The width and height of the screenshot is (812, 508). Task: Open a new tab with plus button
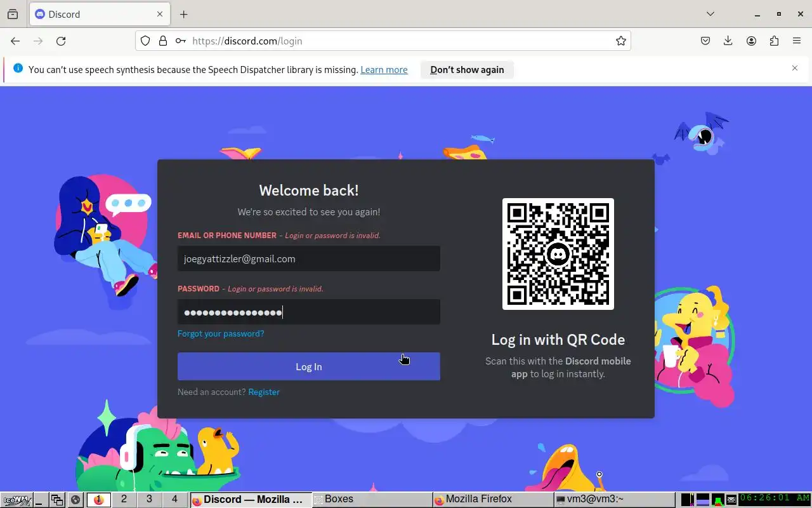184,14
